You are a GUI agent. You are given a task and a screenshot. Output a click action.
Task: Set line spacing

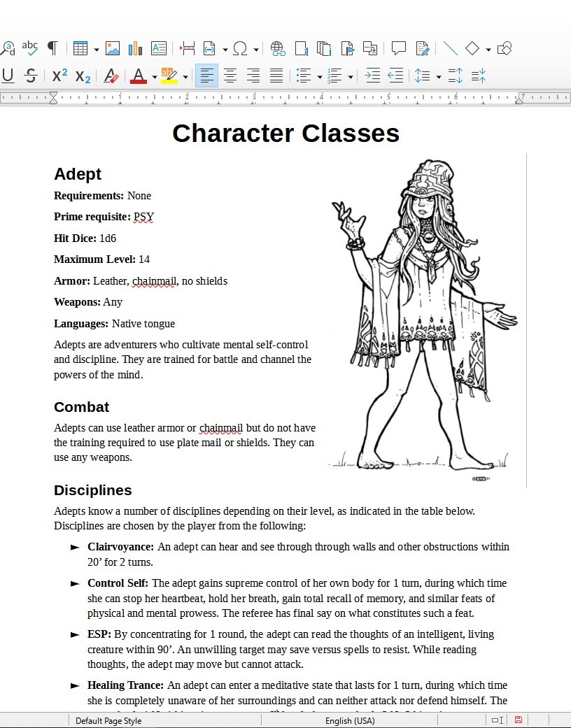click(423, 76)
